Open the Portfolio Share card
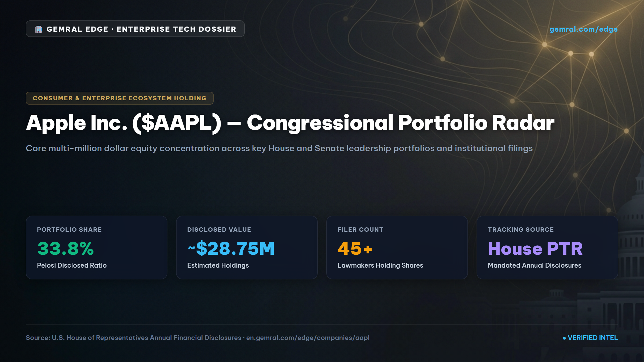Viewport: 644px width, 362px height. 97,248
